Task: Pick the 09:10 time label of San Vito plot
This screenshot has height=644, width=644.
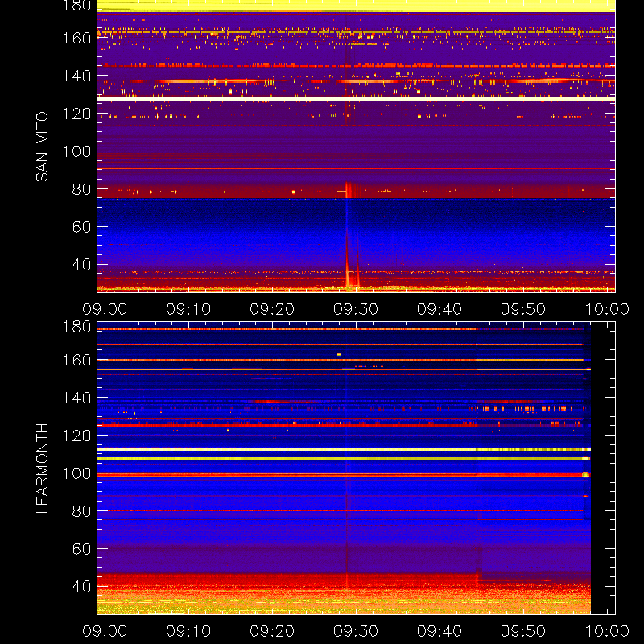Action: point(188,309)
